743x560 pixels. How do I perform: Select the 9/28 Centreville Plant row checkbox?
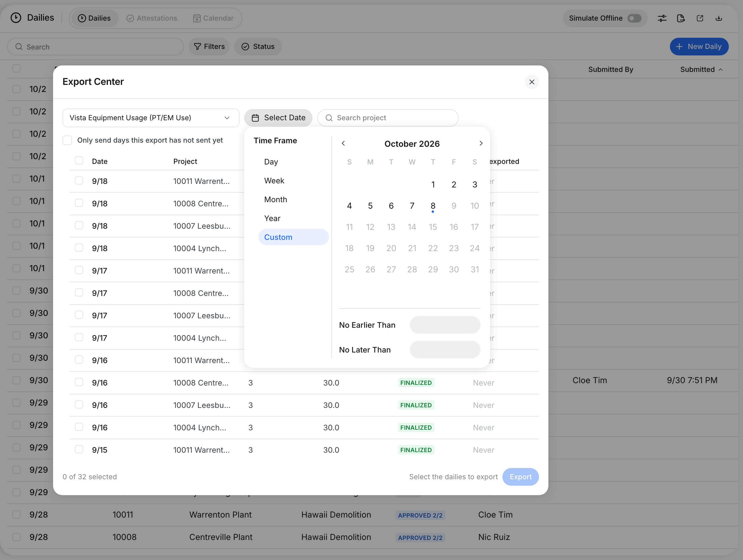click(x=17, y=537)
